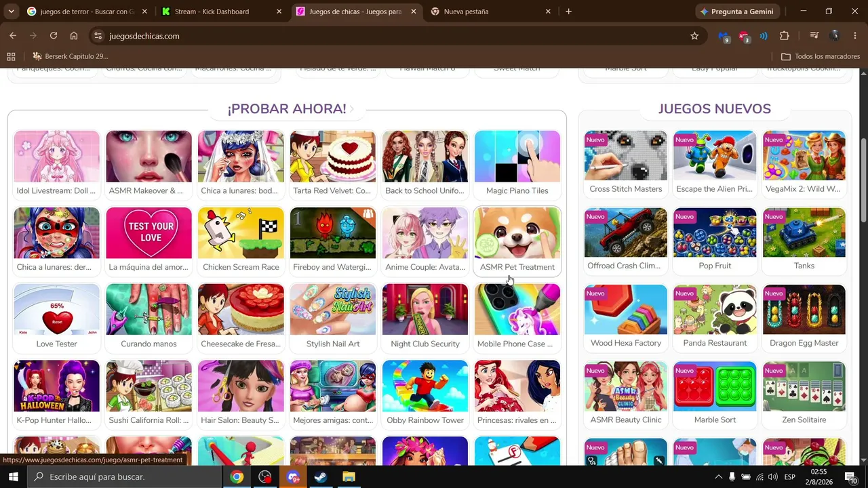Reload the current page

(54, 36)
